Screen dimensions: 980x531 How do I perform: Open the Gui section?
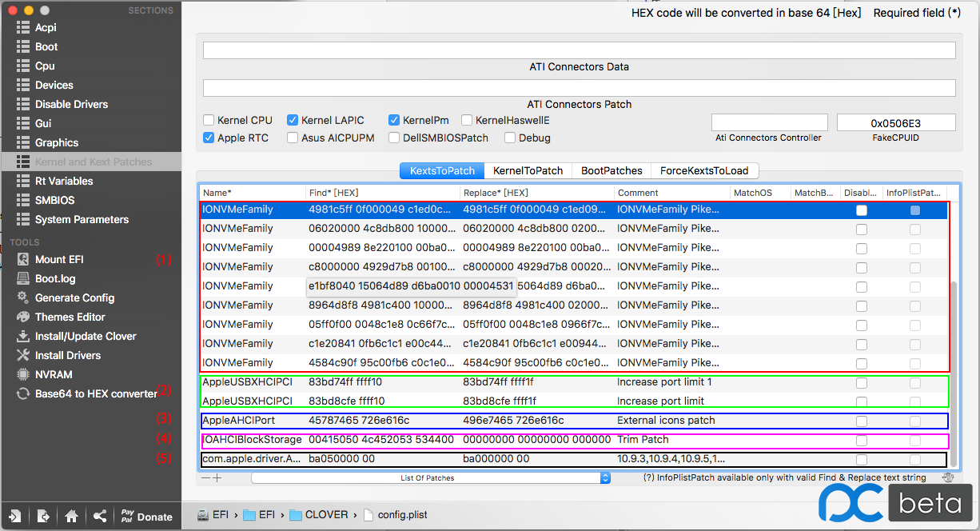point(43,123)
